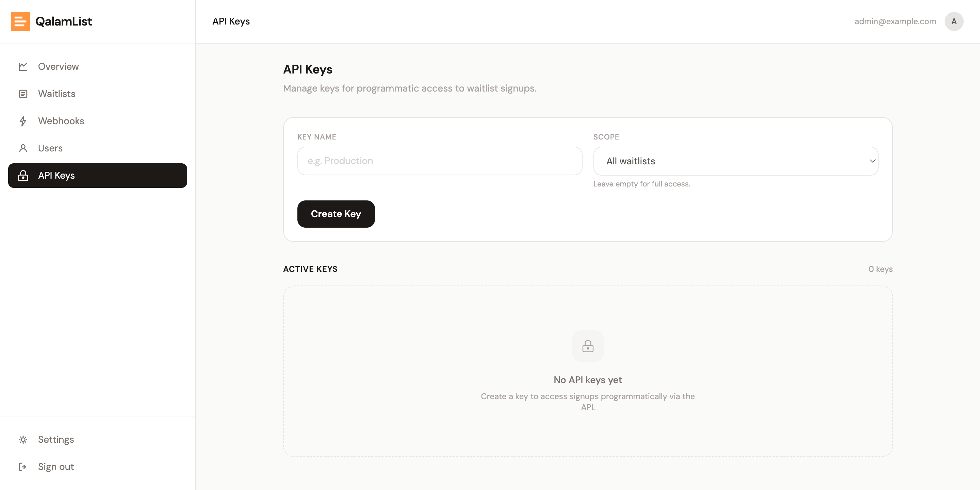Screen dimensions: 980x490
Task: Click the Webhooks lightning bolt icon
Action: (23, 121)
